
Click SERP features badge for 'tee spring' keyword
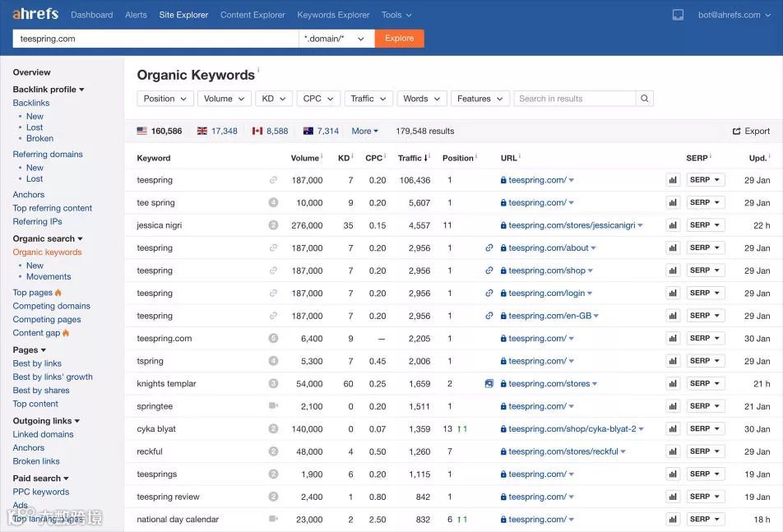click(x=273, y=202)
